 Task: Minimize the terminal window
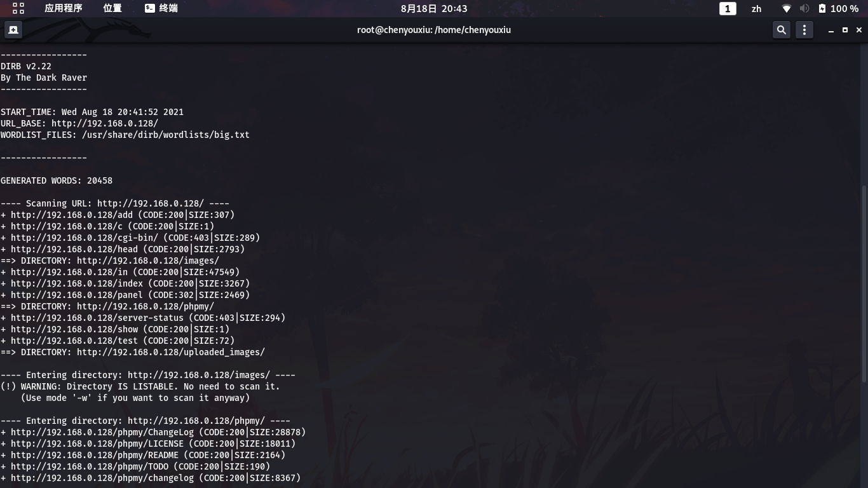831,30
